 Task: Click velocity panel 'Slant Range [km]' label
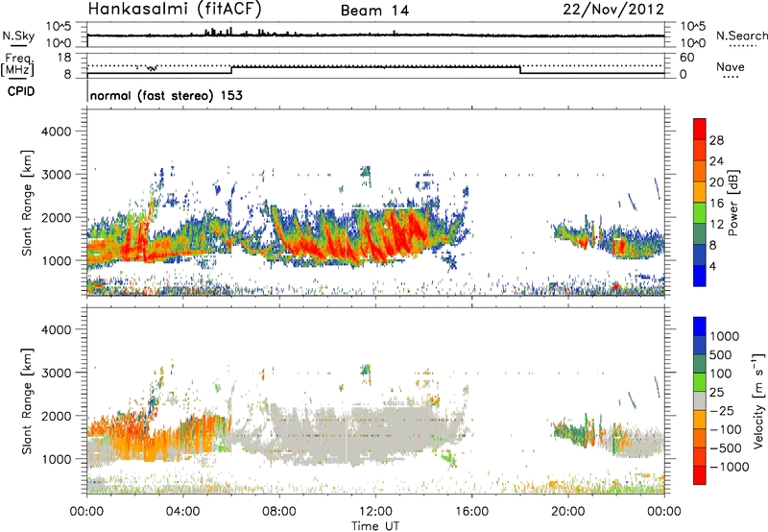pos(27,400)
